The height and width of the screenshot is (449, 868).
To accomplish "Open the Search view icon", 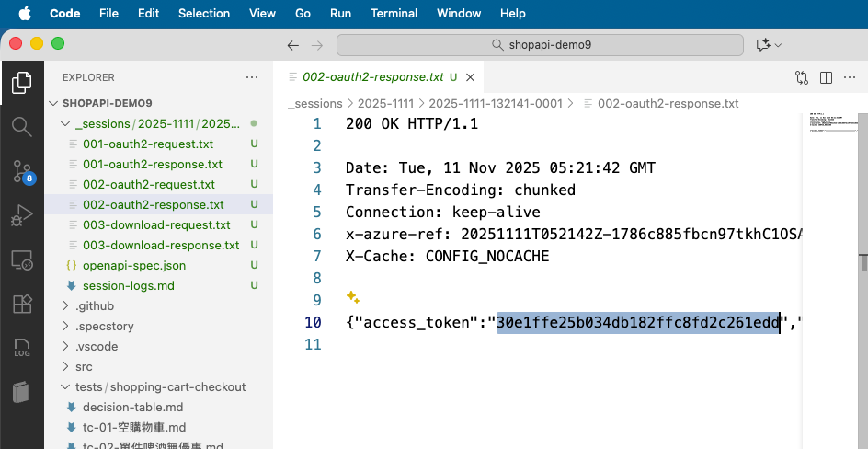I will coord(21,126).
